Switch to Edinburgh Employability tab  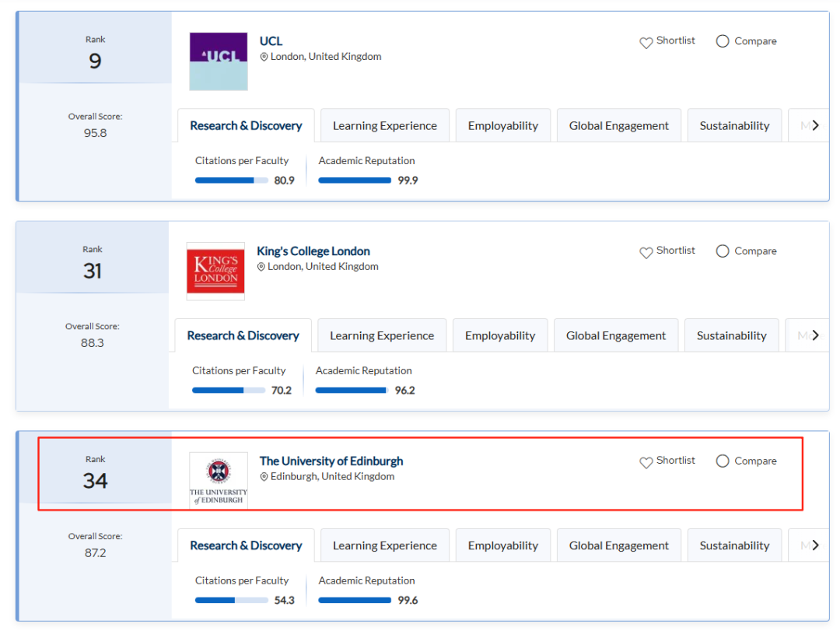(x=503, y=545)
